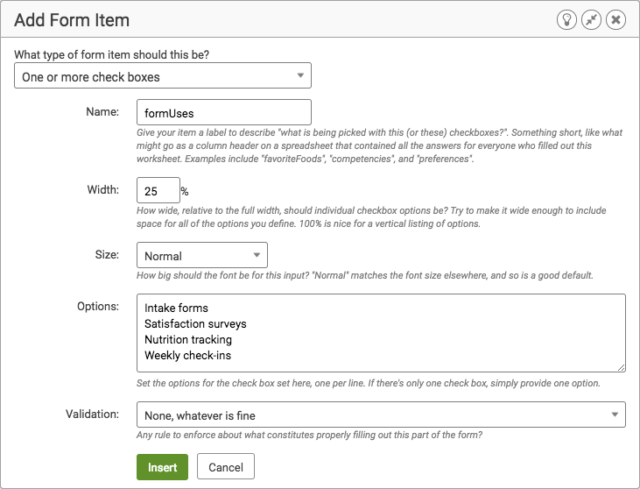Screen dimensions: 640x489
Task: Open the Validation dropdown
Action: coord(381,415)
